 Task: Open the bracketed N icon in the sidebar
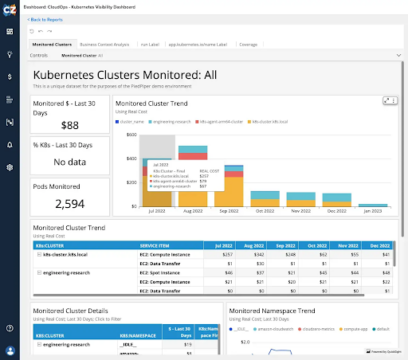[x=10, y=122]
